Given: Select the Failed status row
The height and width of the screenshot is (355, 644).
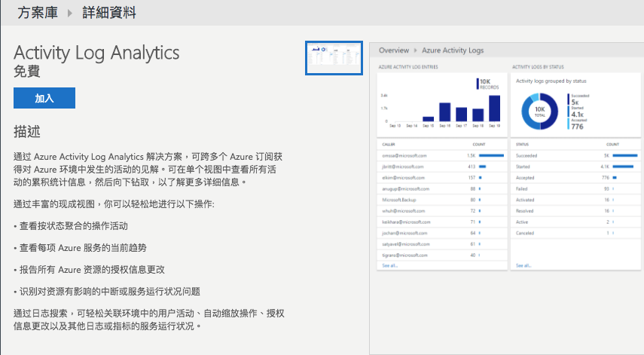Looking at the screenshot, I should click(x=575, y=189).
